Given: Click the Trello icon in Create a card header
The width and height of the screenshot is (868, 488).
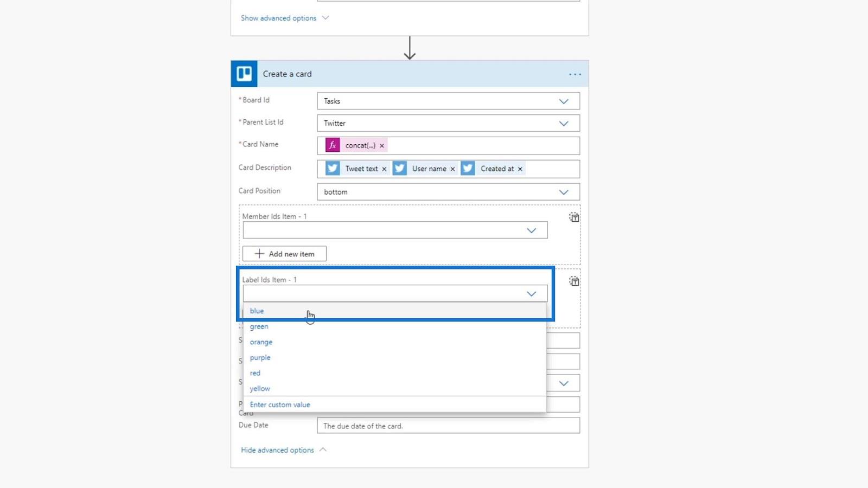Looking at the screenshot, I should pyautogui.click(x=244, y=74).
